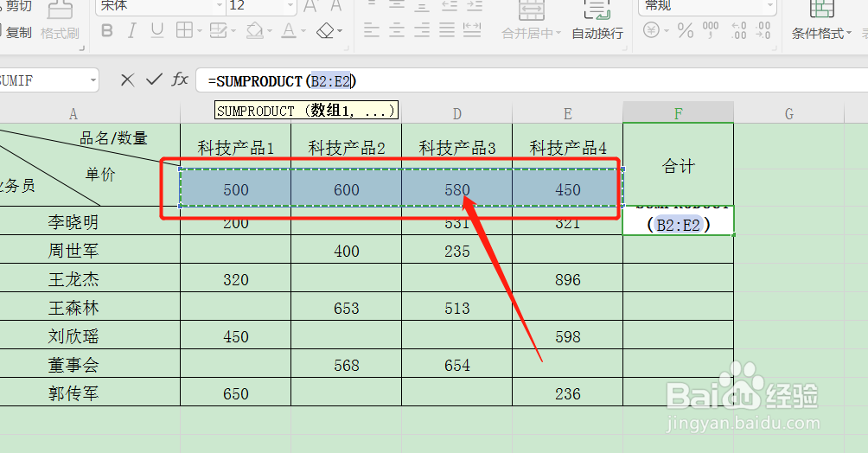
Task: Click the eraser clear icon
Action: click(x=325, y=30)
